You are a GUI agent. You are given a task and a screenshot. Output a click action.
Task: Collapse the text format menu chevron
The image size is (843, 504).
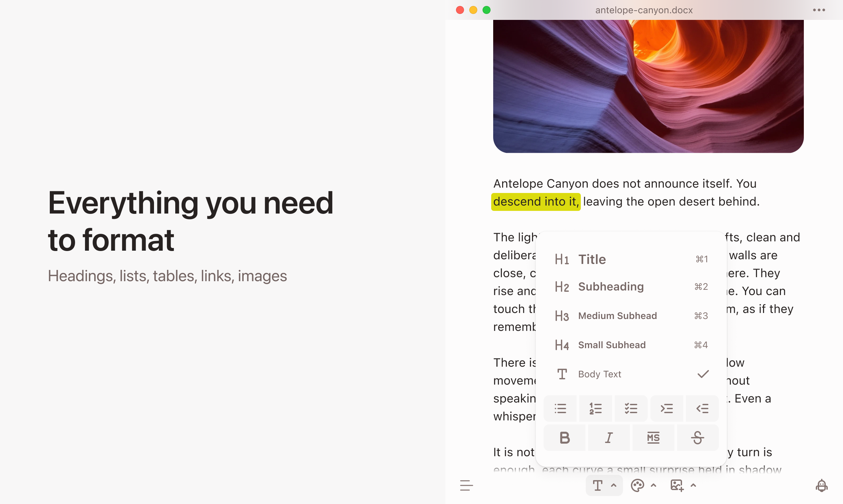coord(614,485)
